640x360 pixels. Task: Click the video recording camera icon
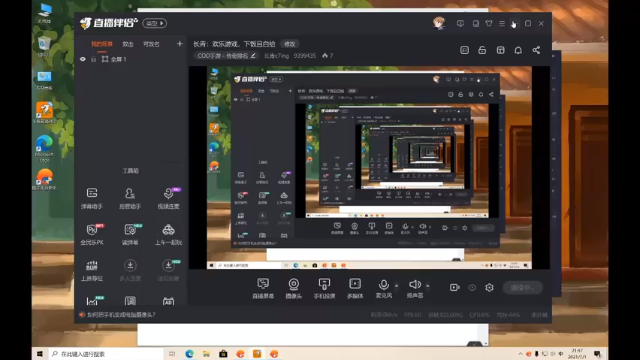[x=454, y=287]
